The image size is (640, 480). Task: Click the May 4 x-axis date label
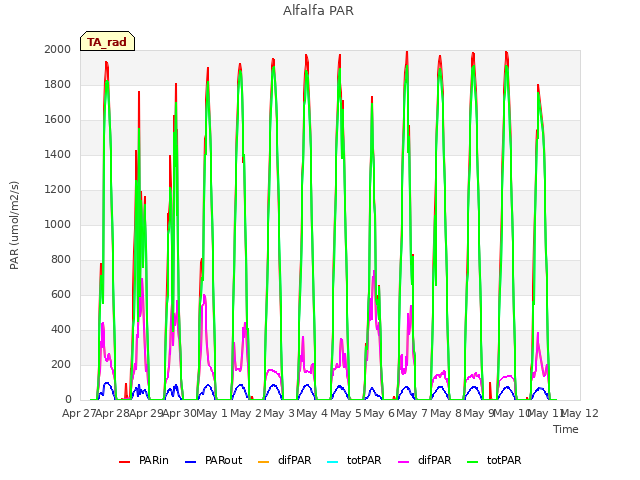point(312,413)
